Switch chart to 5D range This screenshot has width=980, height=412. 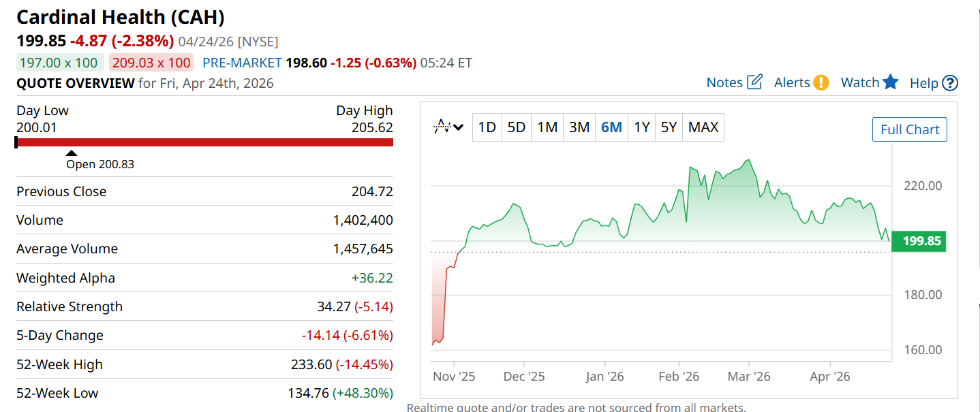(x=517, y=127)
